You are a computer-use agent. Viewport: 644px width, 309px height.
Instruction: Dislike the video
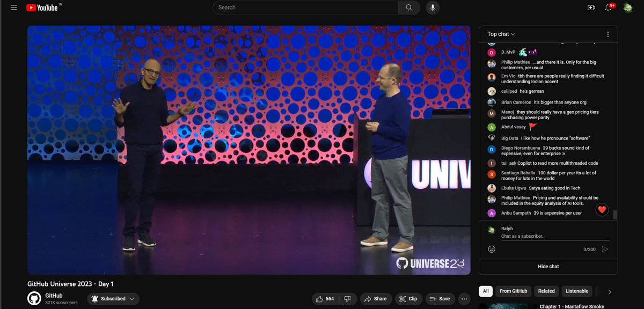[x=347, y=299]
